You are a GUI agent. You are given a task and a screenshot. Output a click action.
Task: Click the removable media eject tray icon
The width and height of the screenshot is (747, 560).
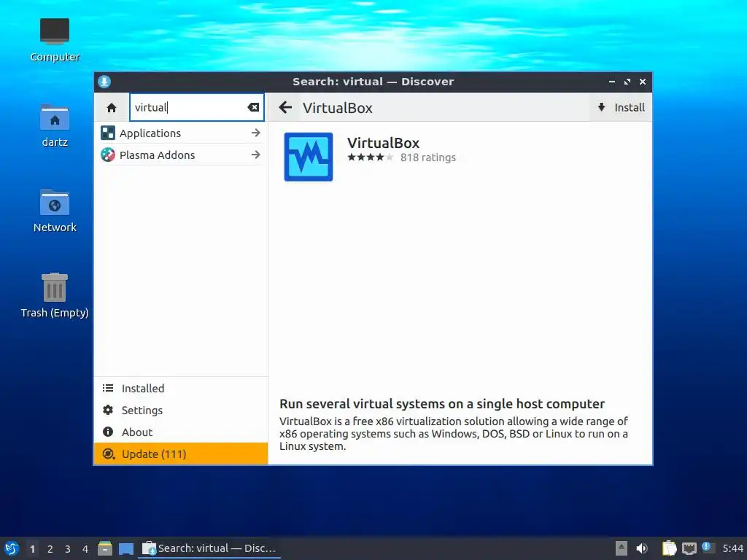tap(622, 548)
